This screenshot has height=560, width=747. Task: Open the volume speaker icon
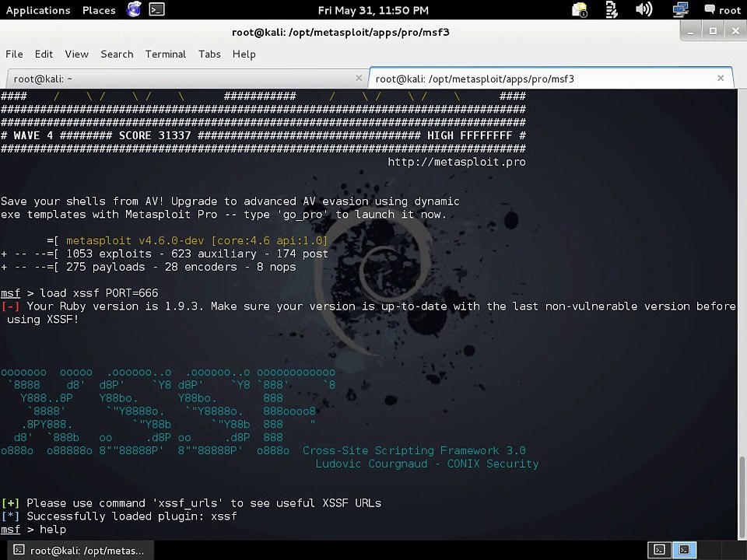[644, 9]
